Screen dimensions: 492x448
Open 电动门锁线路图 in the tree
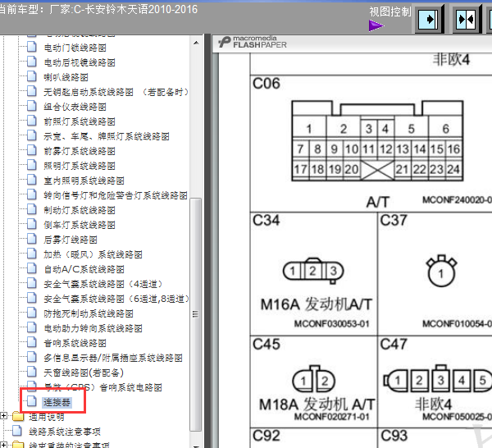tap(75, 48)
